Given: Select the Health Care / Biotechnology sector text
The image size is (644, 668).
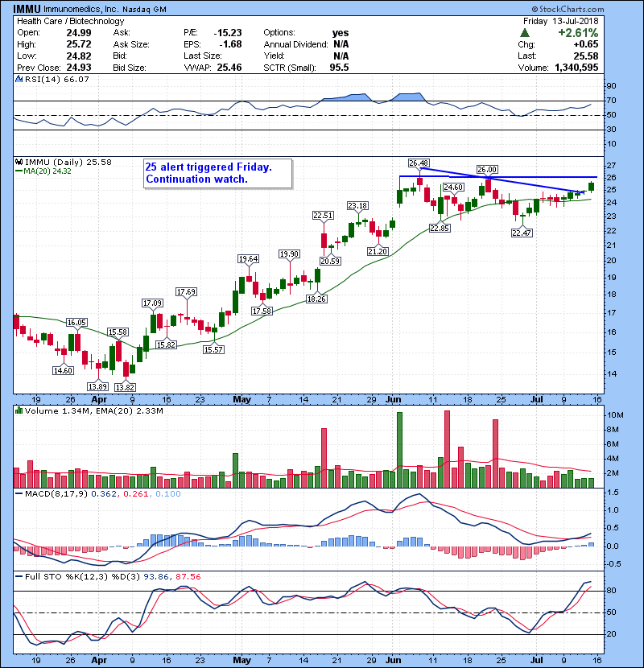Looking at the screenshot, I should 70,21.
